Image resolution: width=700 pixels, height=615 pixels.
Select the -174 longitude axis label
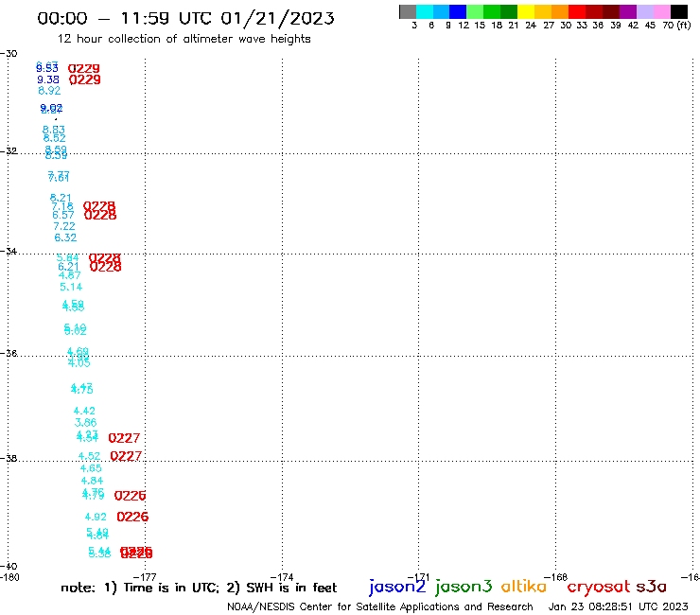tap(282, 577)
